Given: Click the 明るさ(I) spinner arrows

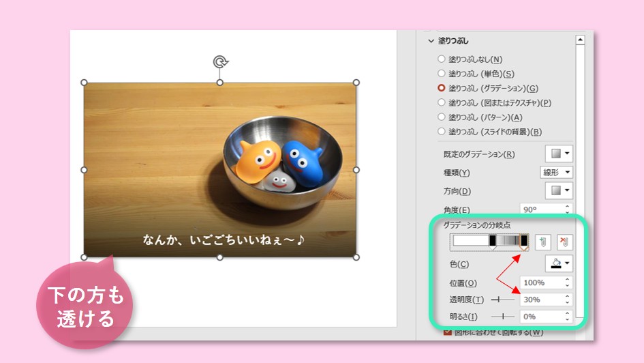Looking at the screenshot, I should 567,317.
